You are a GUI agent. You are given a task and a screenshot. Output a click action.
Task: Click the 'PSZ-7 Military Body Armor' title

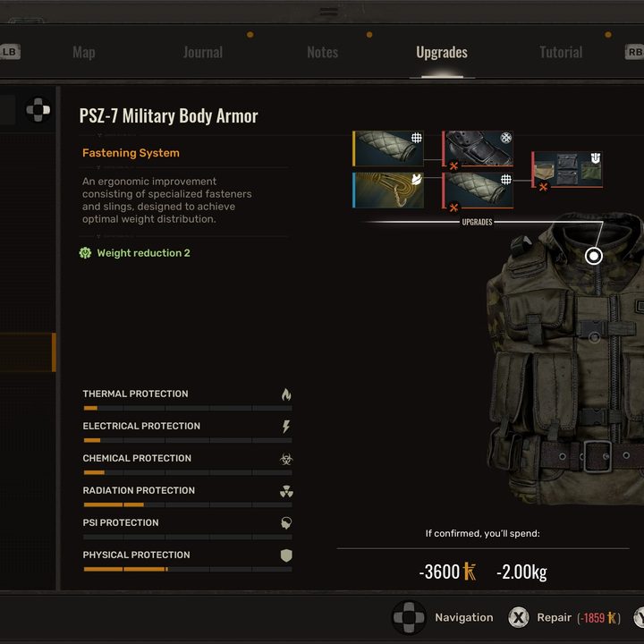168,115
